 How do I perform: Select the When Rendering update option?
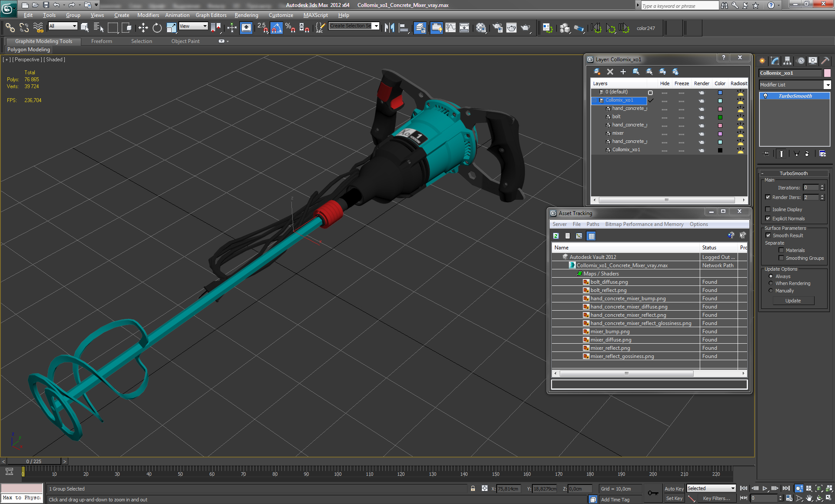coord(771,283)
